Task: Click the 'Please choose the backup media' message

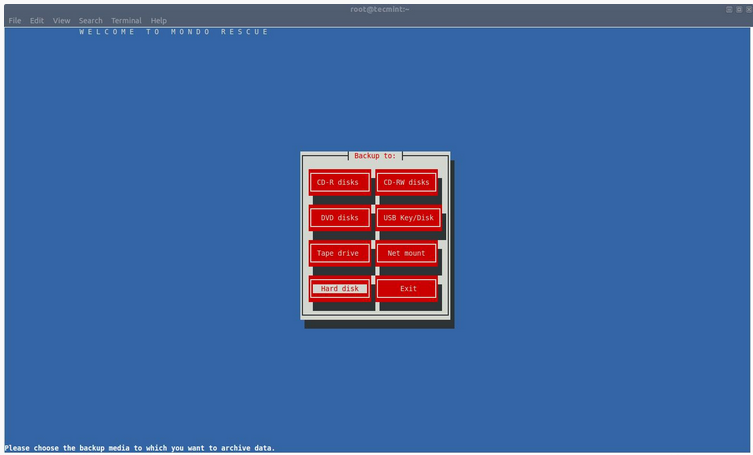Action: click(x=140, y=448)
